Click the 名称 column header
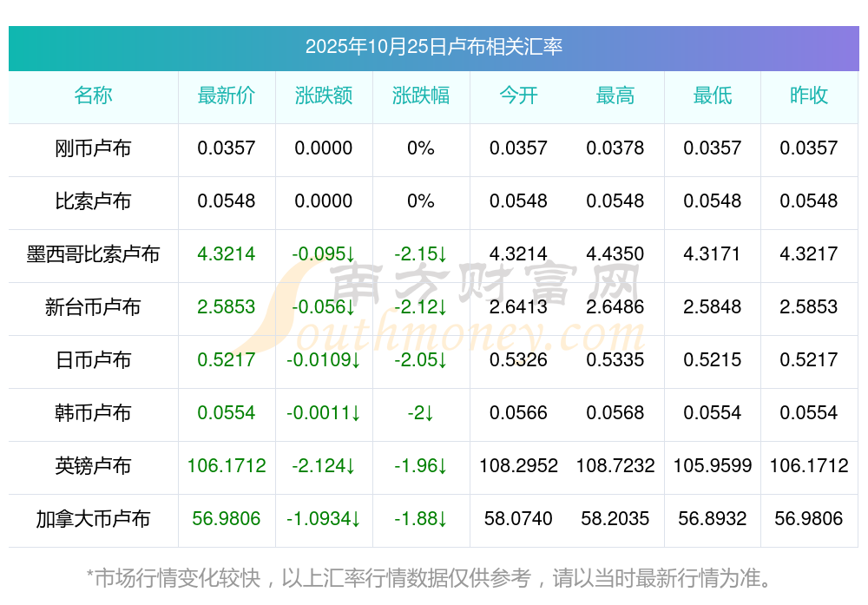 pyautogui.click(x=93, y=96)
